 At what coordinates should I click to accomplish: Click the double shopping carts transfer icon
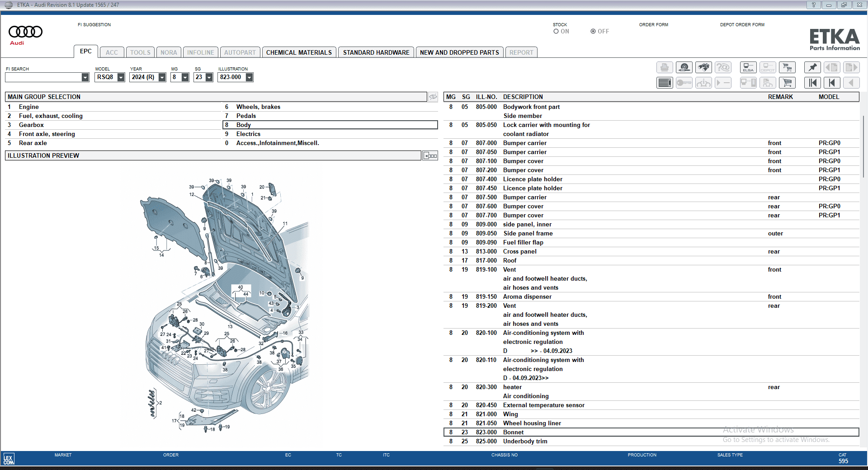[787, 68]
